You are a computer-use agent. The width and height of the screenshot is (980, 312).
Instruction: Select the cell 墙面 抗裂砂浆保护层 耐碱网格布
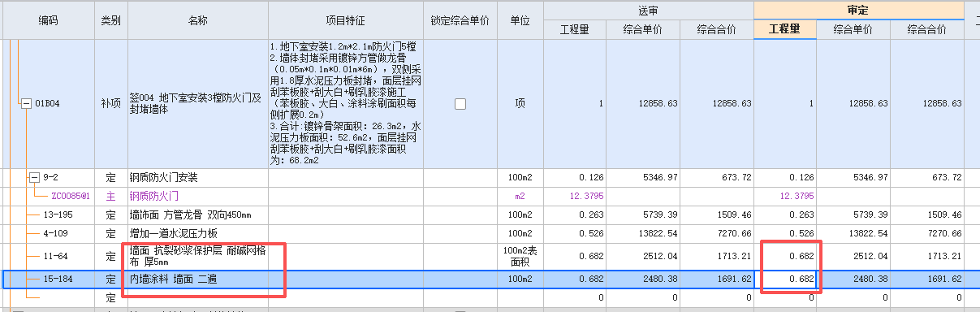(197, 257)
